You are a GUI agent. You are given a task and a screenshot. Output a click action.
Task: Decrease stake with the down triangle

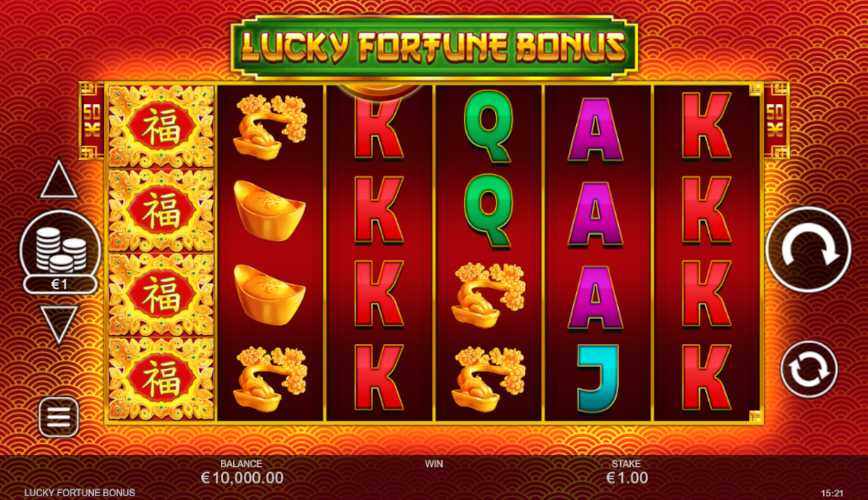point(59,324)
